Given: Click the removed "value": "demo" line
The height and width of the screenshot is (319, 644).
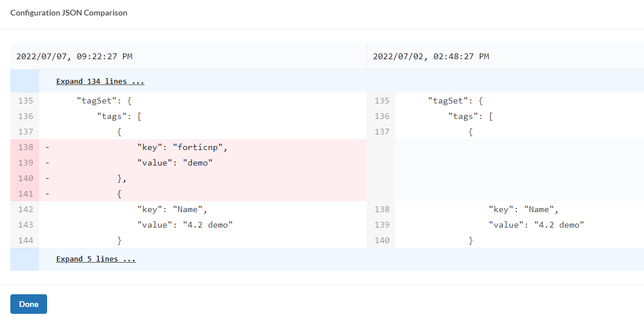Looking at the screenshot, I should [175, 163].
